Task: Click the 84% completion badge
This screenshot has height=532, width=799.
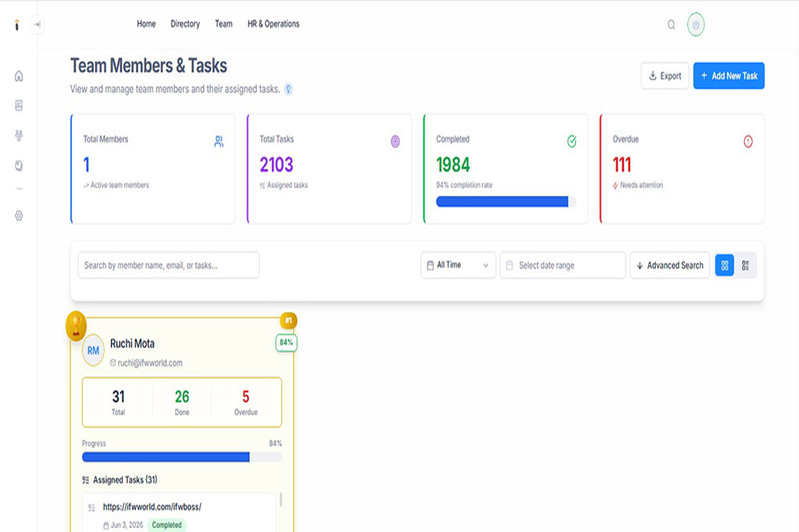Action: coord(286,343)
